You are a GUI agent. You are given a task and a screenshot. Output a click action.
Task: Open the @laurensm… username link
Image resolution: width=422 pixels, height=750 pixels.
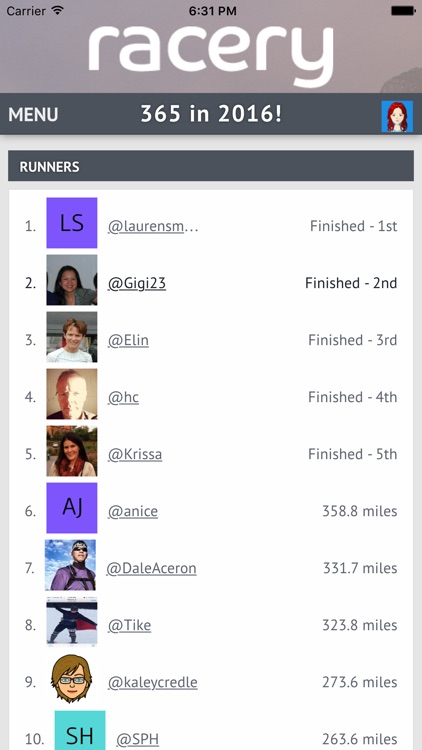153,226
